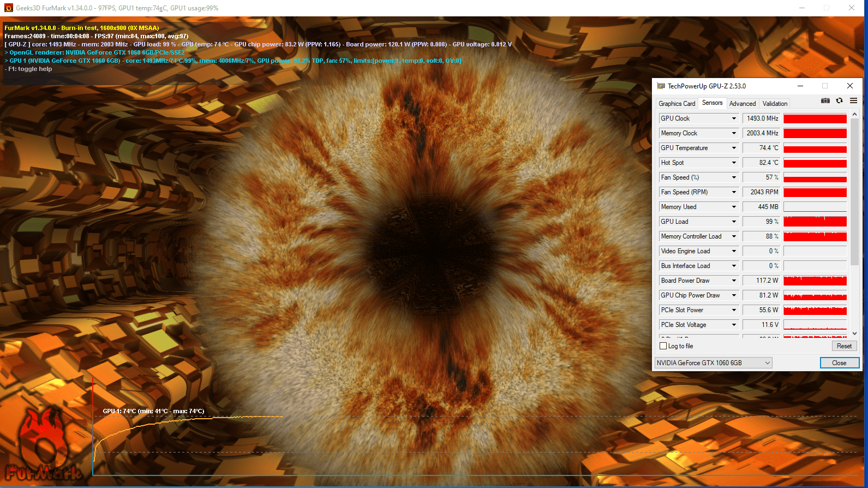Click the GPU-Z refresh icon
868x488 pixels.
pyautogui.click(x=839, y=100)
